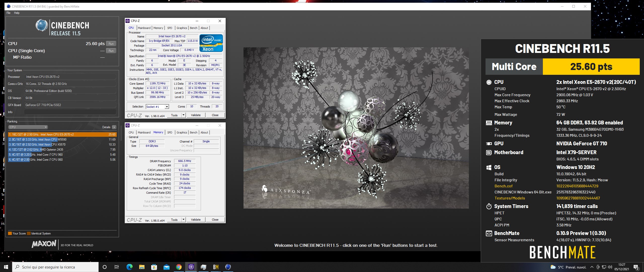This screenshot has width=644, height=272.
Task: Open Google Chrome from taskbar
Action: pyautogui.click(x=179, y=267)
